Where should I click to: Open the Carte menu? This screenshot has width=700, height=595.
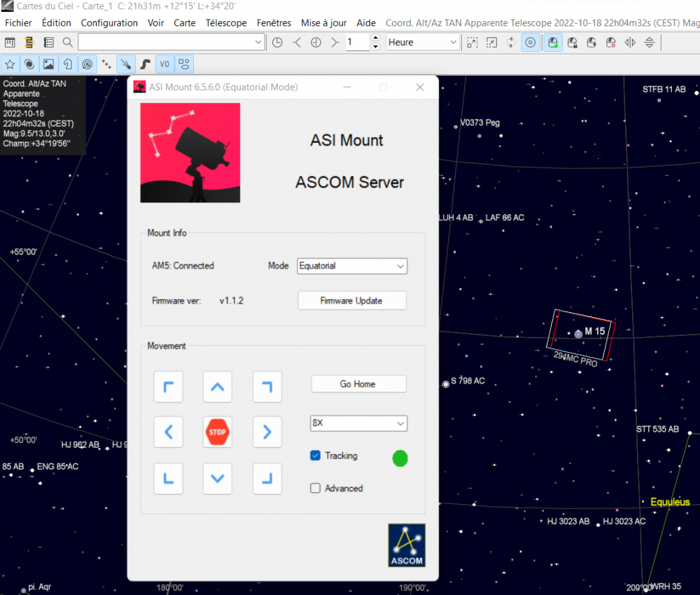click(x=184, y=23)
